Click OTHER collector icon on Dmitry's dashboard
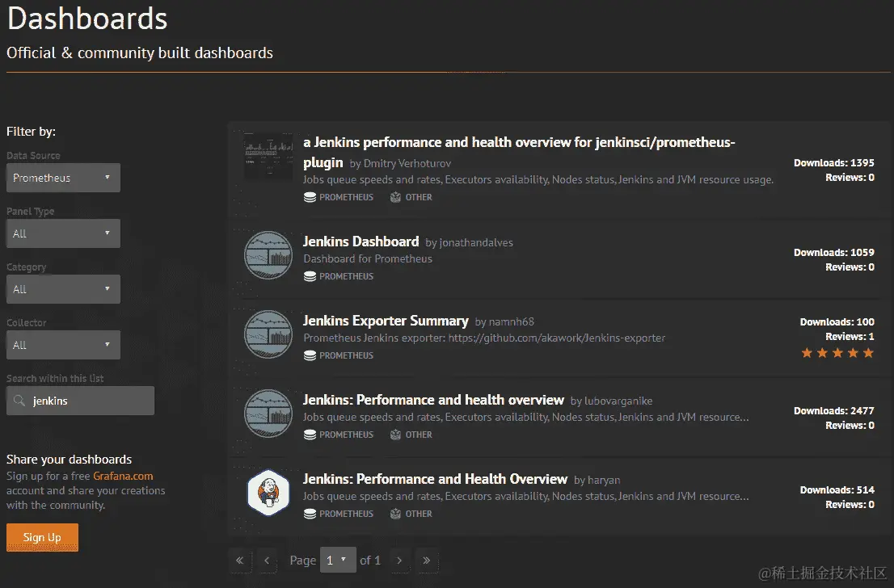Viewport: 894px width, 588px height. 395,197
